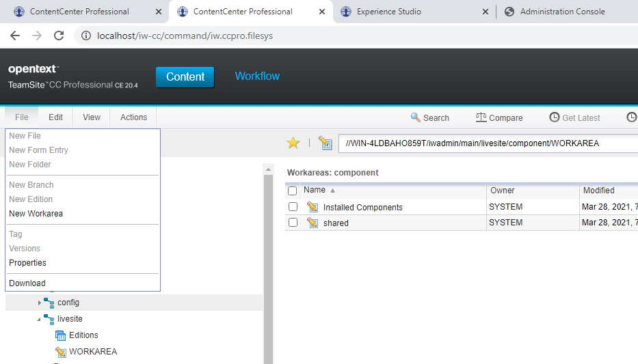
Task: Click the workarea path input field
Action: click(x=488, y=143)
